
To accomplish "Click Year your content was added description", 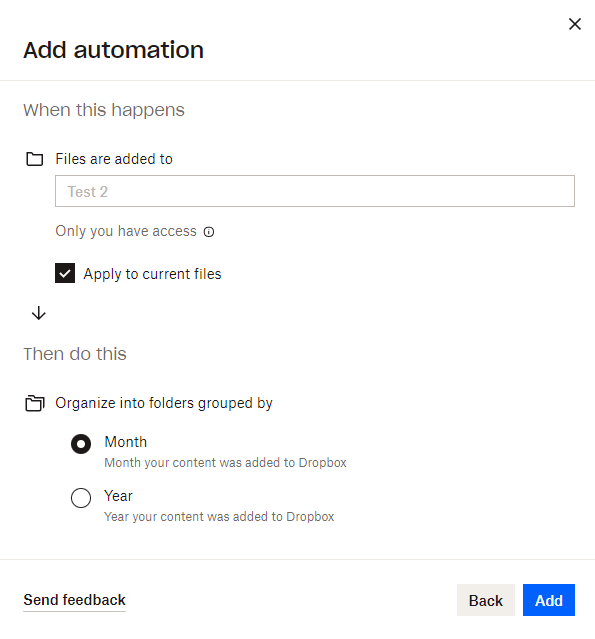I will click(x=219, y=517).
